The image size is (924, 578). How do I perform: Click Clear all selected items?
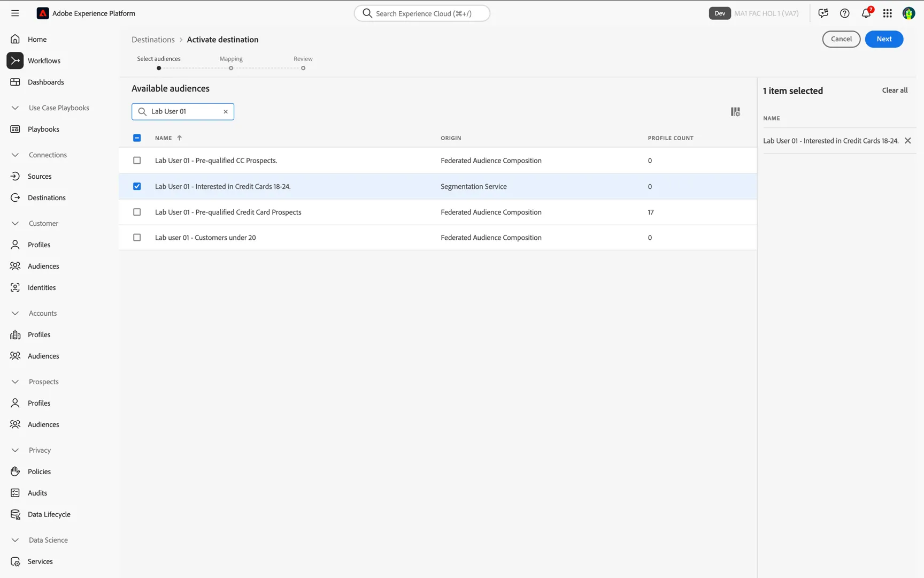(895, 90)
